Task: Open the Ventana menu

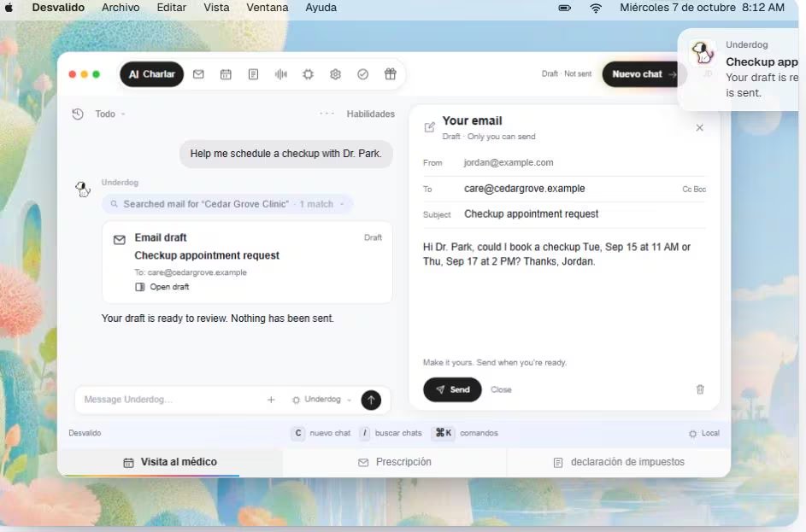Action: [268, 8]
